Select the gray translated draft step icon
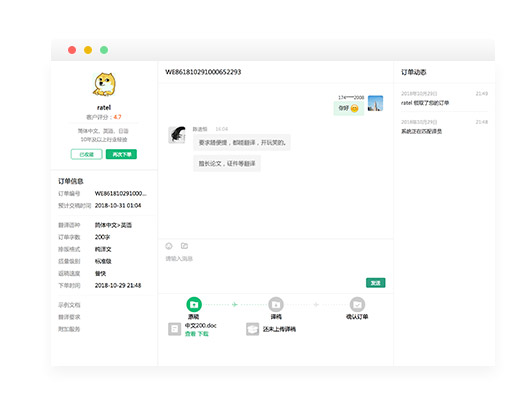Screen dimensions: 530x410 [x=276, y=305]
